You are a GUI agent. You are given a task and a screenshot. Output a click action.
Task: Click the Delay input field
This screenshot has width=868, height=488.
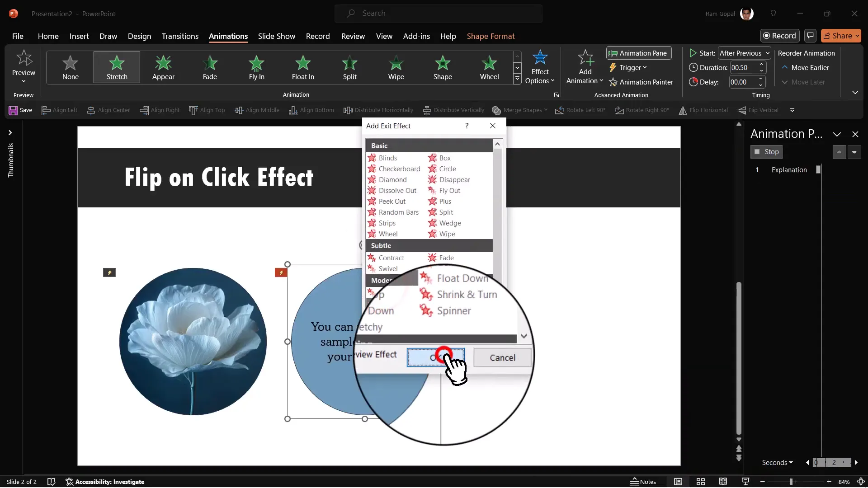743,82
